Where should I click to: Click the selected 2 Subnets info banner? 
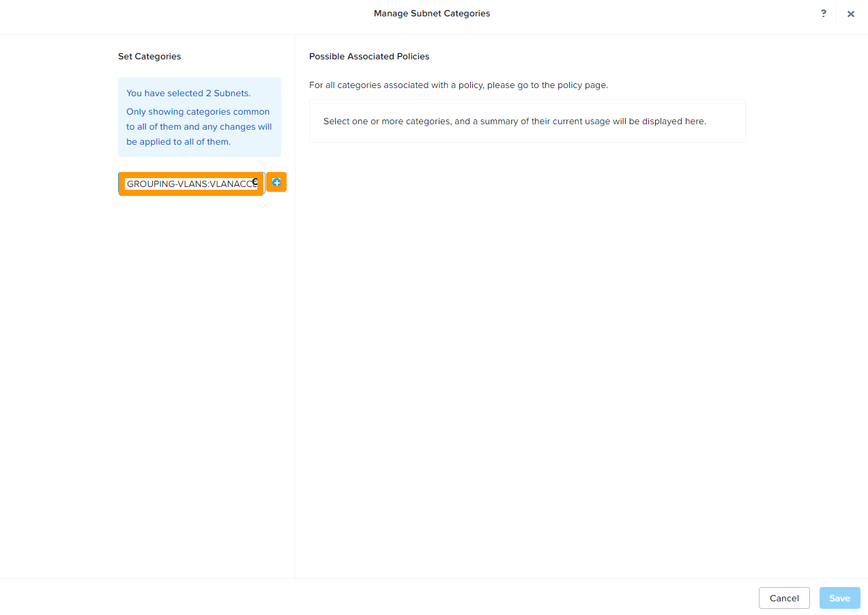199,117
